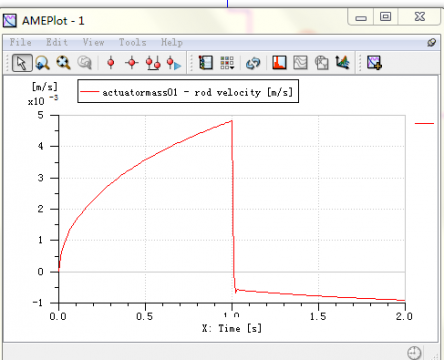Open the Tools menu
This screenshot has height=360, width=444.
[x=133, y=42]
